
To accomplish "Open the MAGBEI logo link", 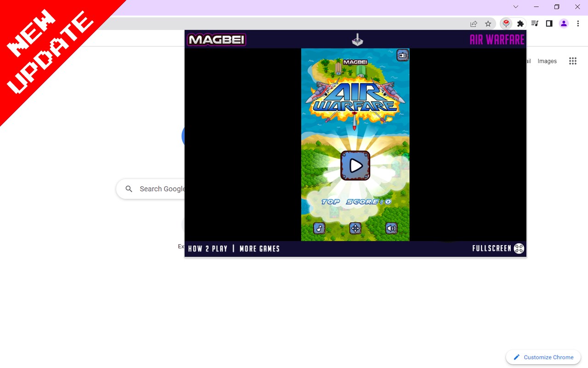I will pyautogui.click(x=216, y=40).
